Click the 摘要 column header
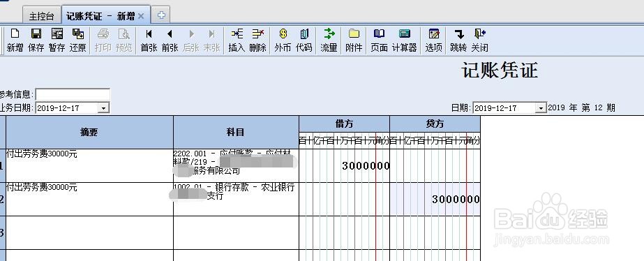The width and height of the screenshot is (644, 261). point(89,132)
